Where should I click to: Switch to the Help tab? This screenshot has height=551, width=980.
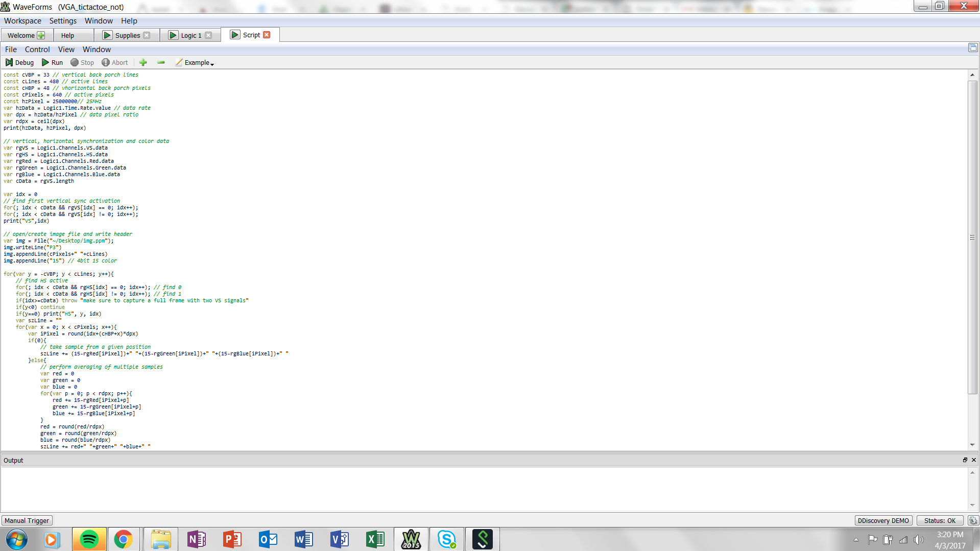(x=67, y=35)
